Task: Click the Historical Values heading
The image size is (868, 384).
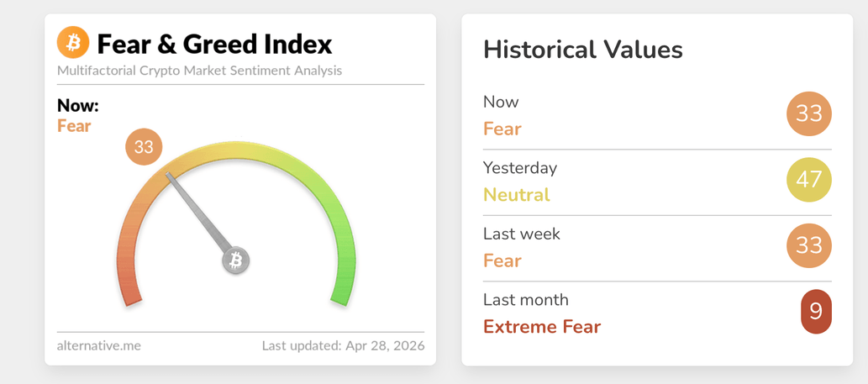Action: [582, 50]
